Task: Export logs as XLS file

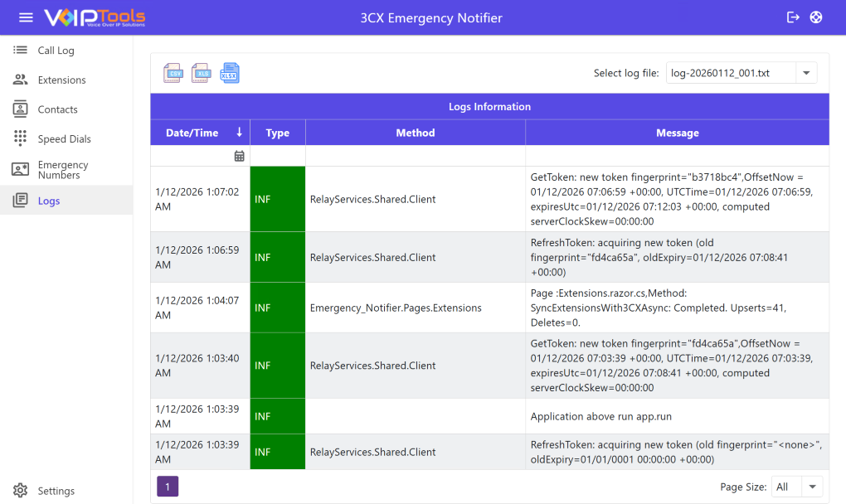Action: tap(201, 73)
